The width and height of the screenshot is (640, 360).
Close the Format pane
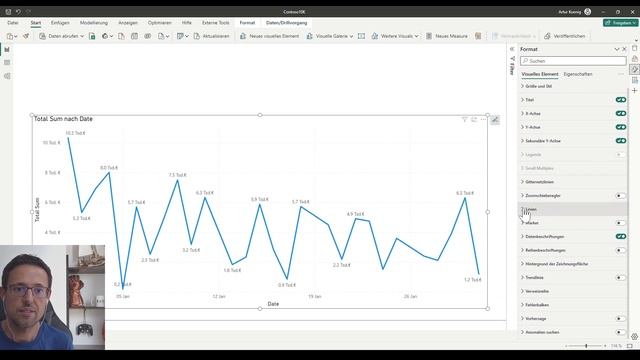point(624,49)
